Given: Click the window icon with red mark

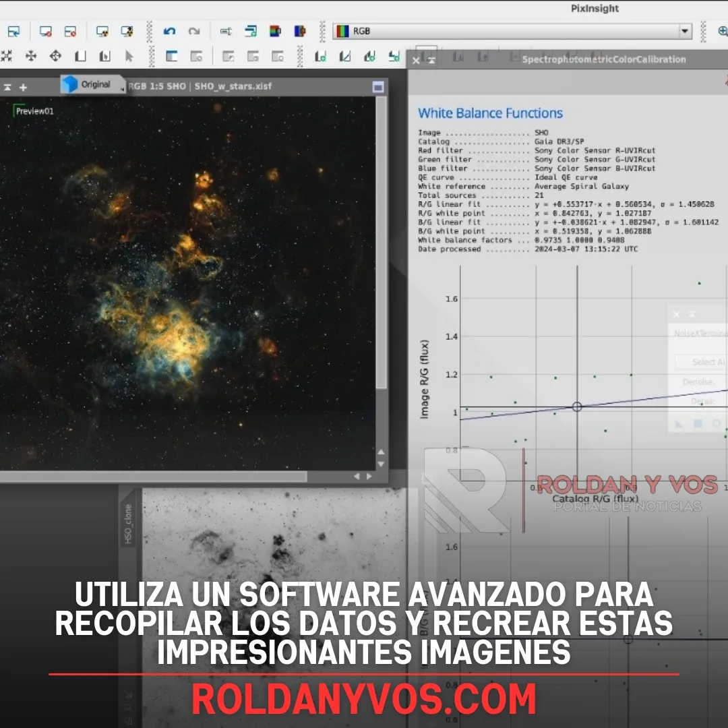Looking at the screenshot, I should coord(70,31).
